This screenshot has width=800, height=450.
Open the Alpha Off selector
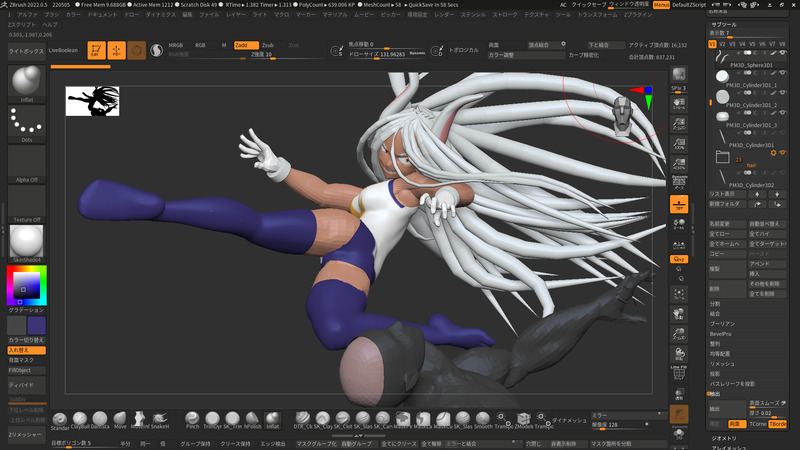[25, 166]
